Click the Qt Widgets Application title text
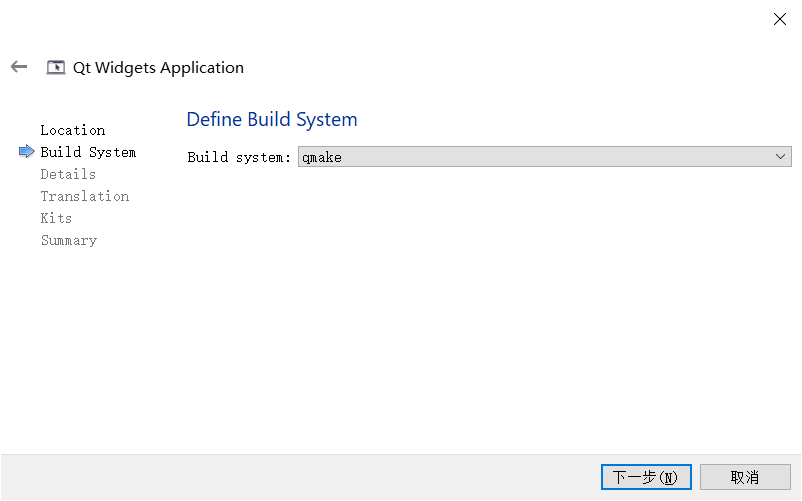This screenshot has width=802, height=501. [159, 67]
